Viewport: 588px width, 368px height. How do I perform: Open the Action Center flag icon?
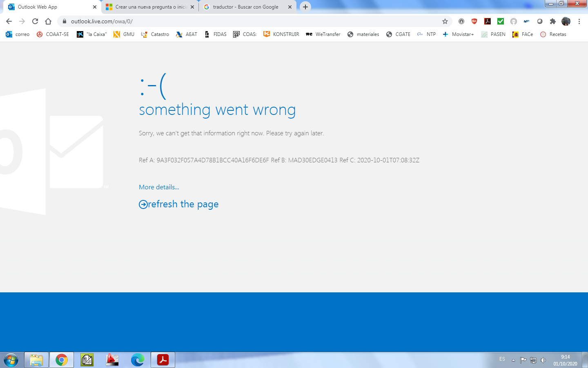pyautogui.click(x=523, y=360)
